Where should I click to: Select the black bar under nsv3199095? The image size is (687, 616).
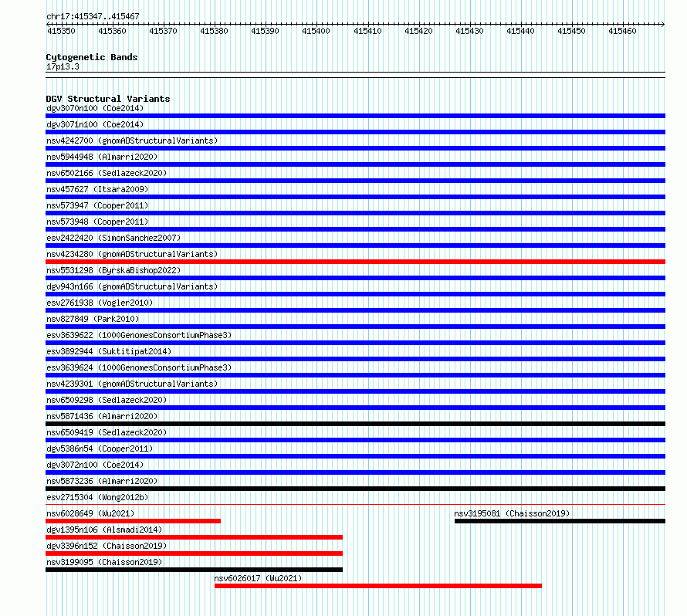(194, 570)
